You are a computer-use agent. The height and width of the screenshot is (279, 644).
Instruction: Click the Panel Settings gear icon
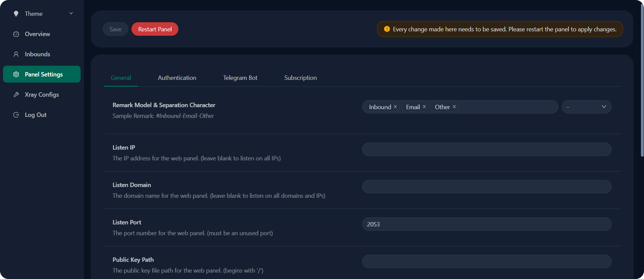click(16, 74)
